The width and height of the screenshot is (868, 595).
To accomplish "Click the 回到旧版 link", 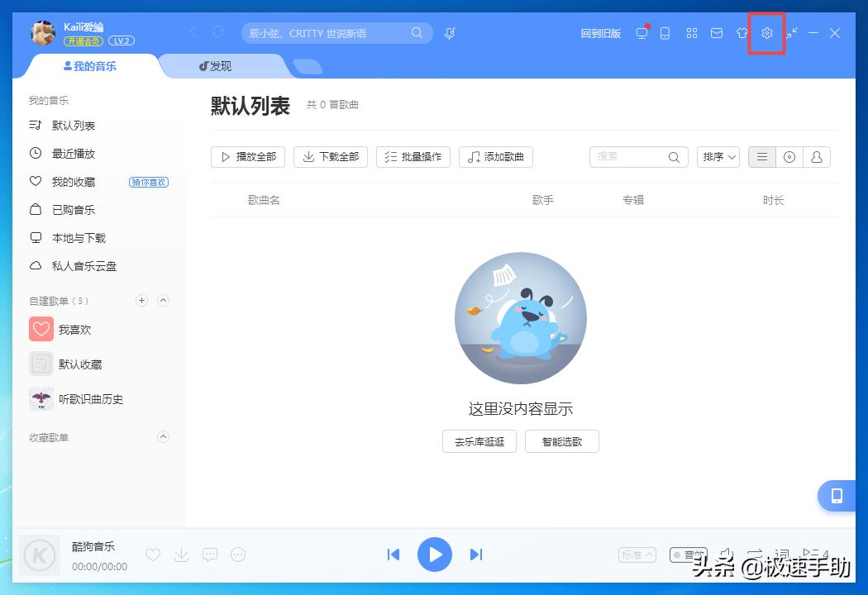I will (600, 33).
